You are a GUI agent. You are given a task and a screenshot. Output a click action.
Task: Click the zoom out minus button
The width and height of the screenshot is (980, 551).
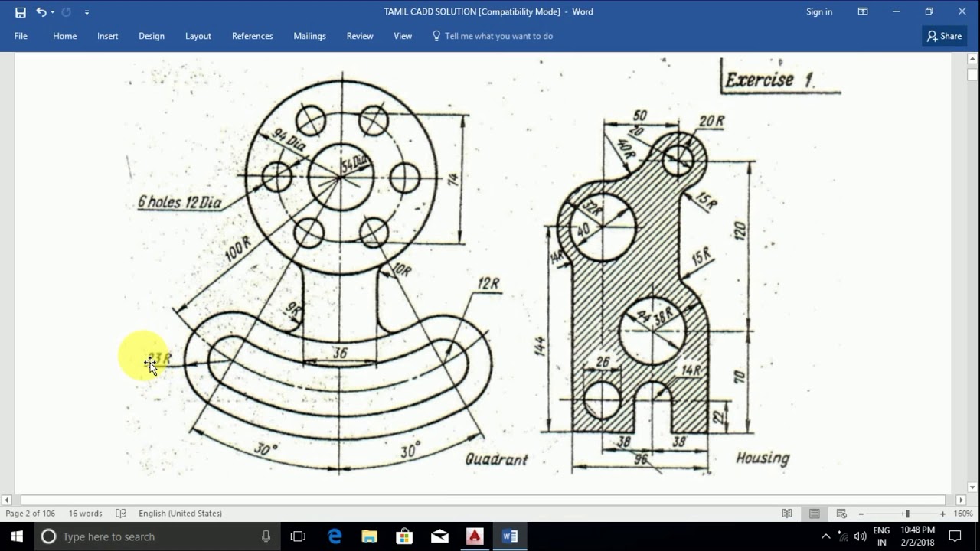tap(861, 514)
